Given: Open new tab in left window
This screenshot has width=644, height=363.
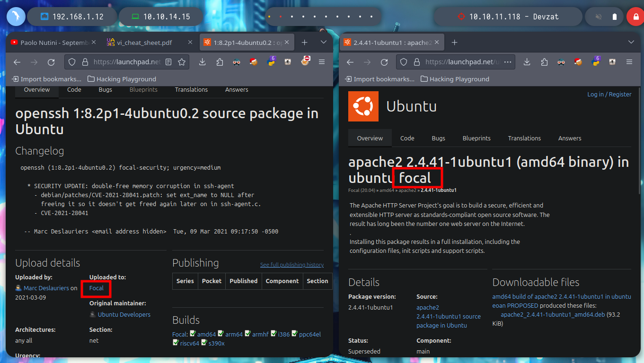Looking at the screenshot, I should point(304,43).
